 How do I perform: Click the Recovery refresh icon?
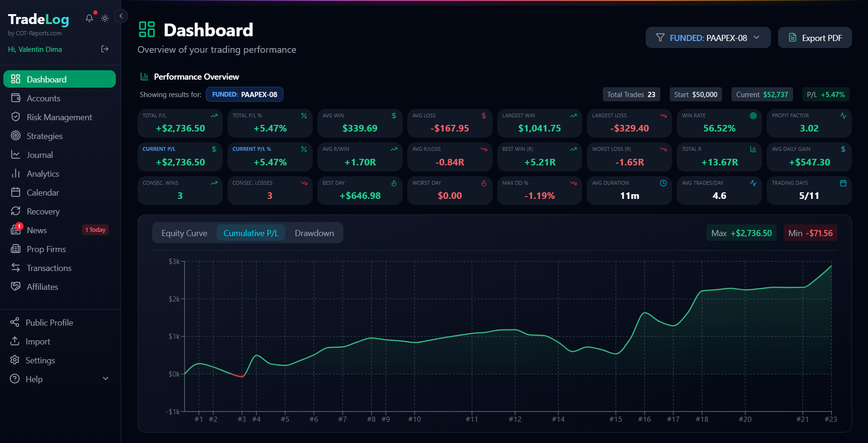[16, 211]
